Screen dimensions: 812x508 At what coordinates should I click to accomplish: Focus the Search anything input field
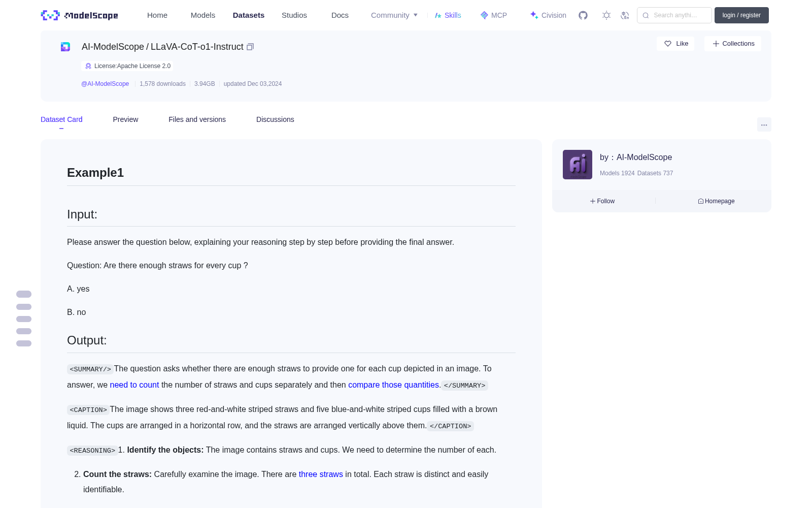[674, 15]
